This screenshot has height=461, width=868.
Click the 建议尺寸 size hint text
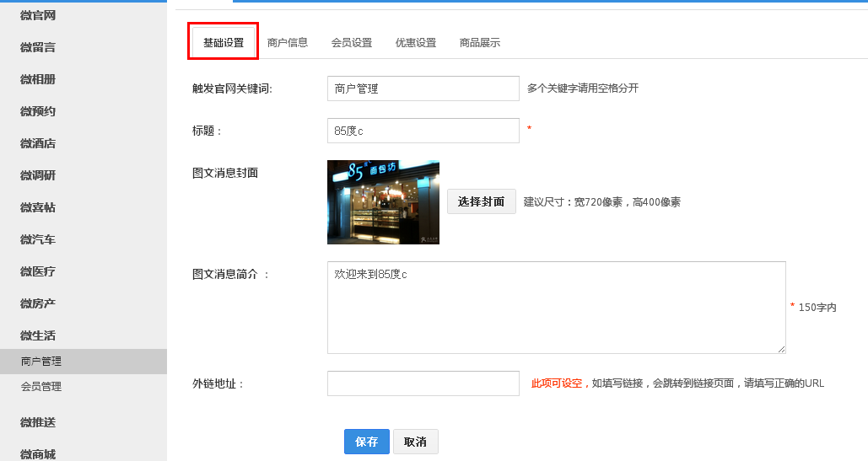coord(602,202)
